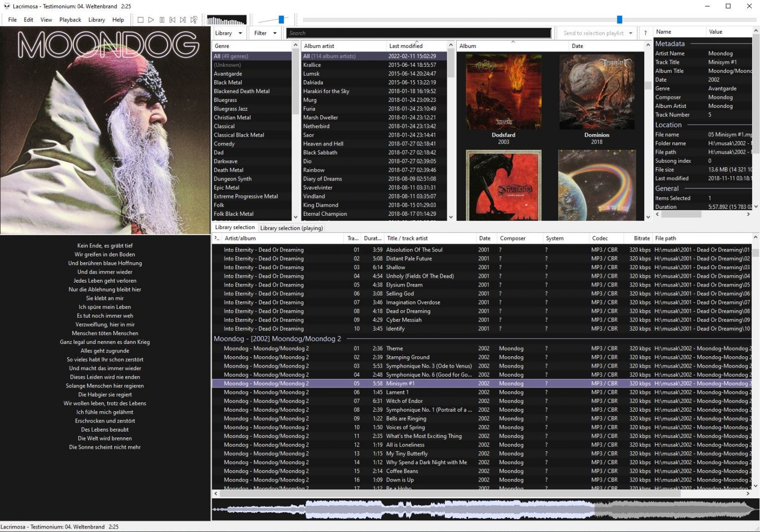Open the help question mark icon
The width and height of the screenshot is (760, 532).
[645, 33]
